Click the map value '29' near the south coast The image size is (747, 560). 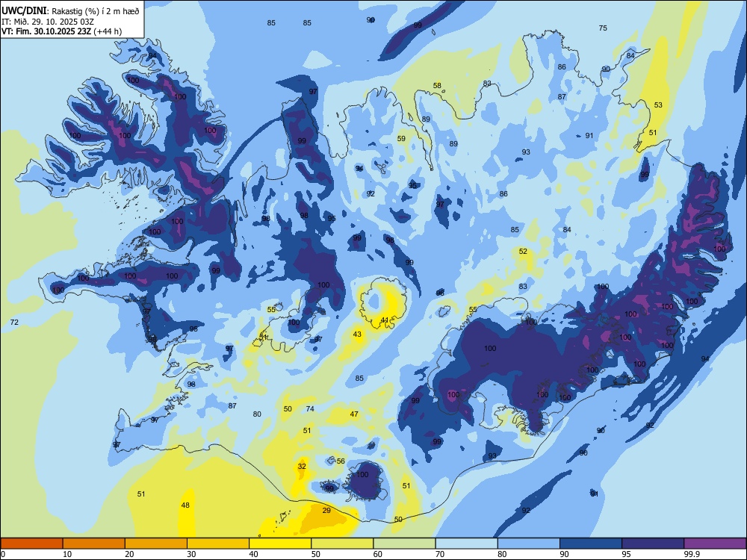coord(326,511)
